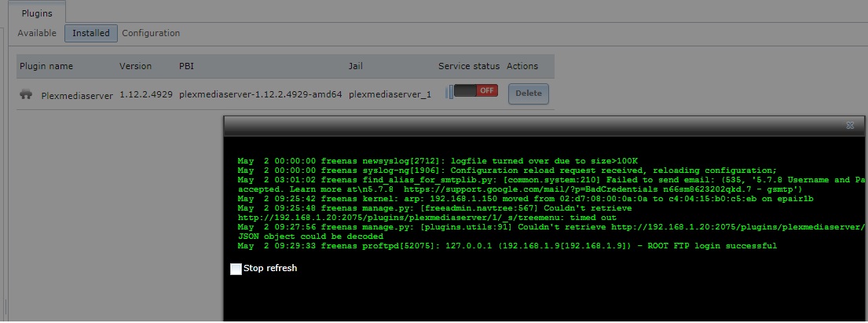Open the Plugins tab
The height and width of the screenshot is (323, 868).
tap(37, 13)
